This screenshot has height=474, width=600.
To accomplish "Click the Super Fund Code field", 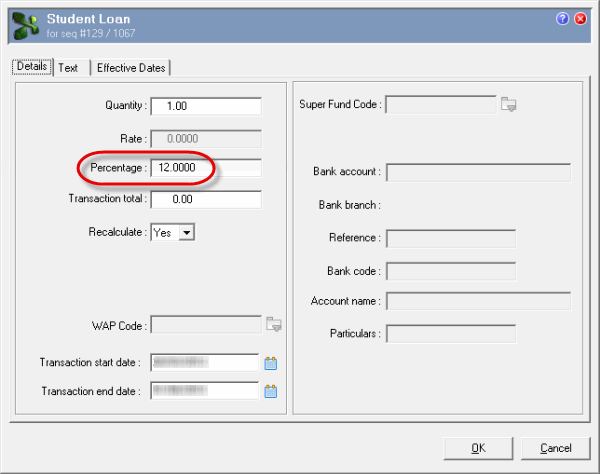I will [x=441, y=104].
